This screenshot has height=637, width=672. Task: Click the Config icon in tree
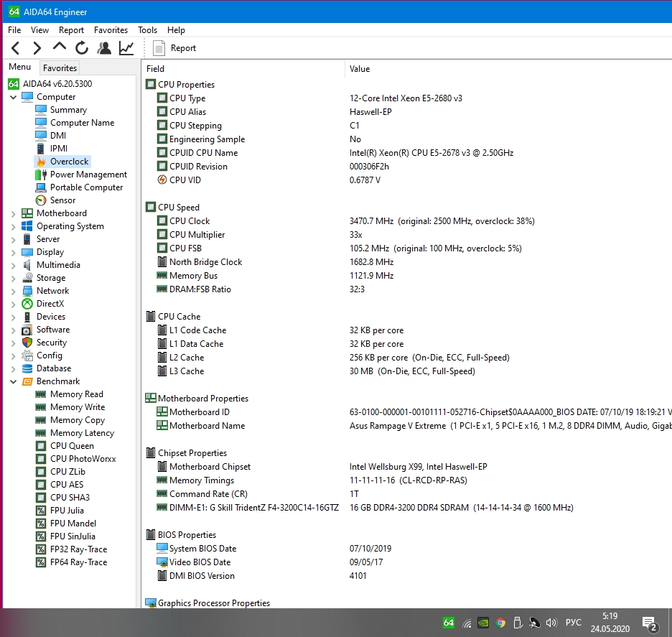click(x=27, y=355)
